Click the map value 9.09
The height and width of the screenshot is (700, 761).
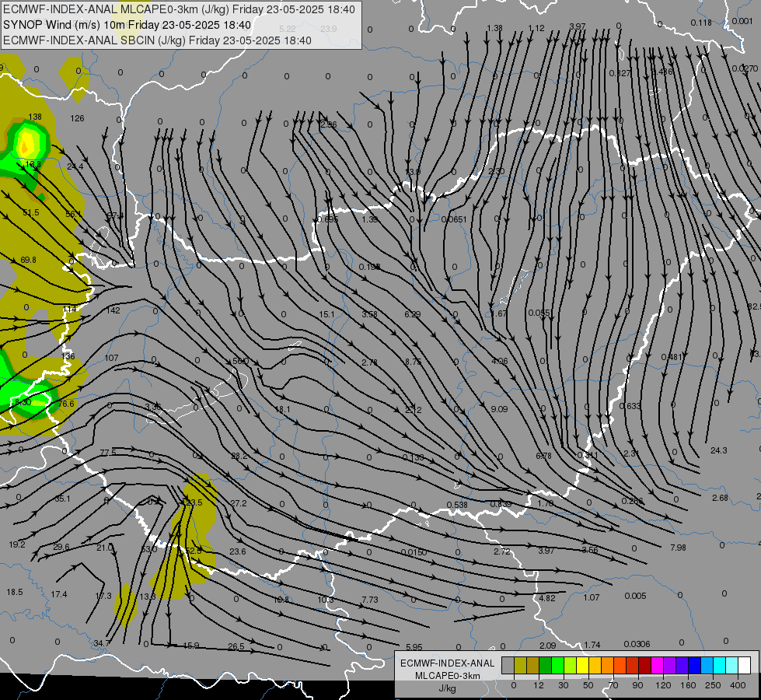click(499, 409)
